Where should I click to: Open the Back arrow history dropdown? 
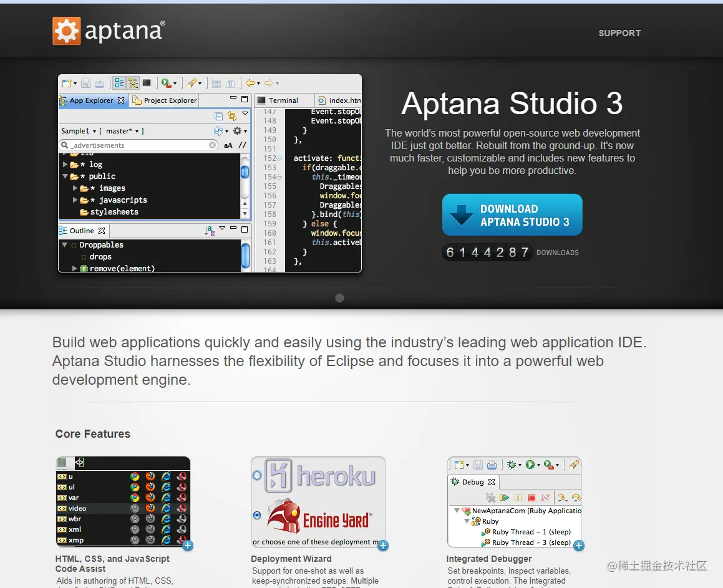[x=259, y=84]
